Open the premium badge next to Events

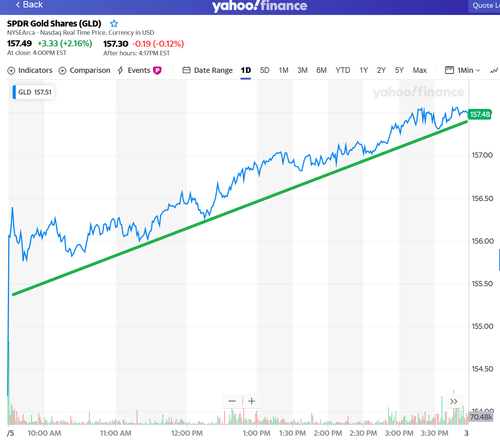(157, 70)
